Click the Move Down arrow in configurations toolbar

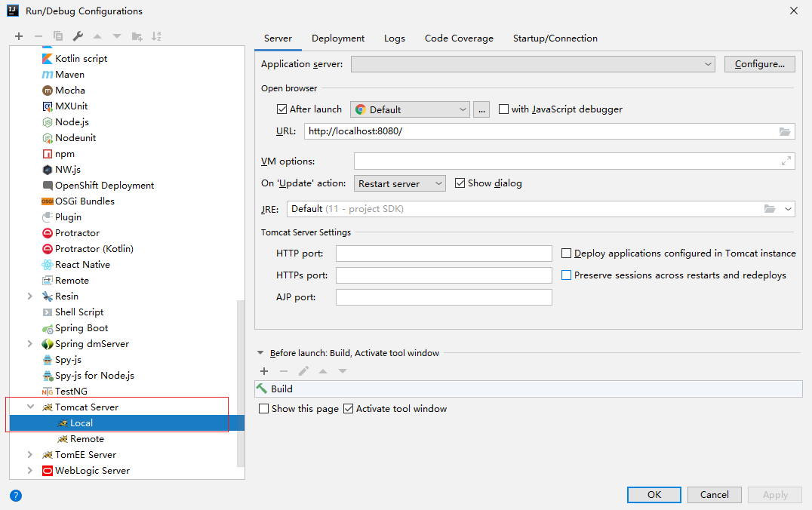pos(117,36)
